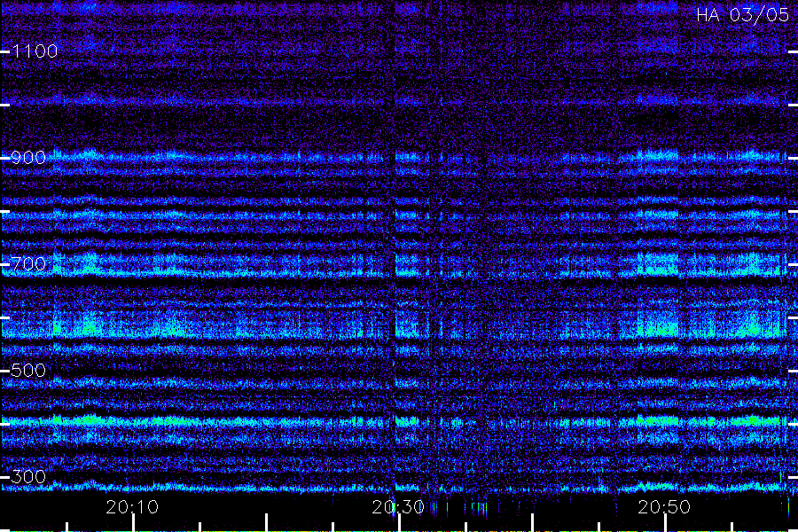Click the 500 frequency axis label
Image resolution: width=798 pixels, height=532 pixels.
28,370
